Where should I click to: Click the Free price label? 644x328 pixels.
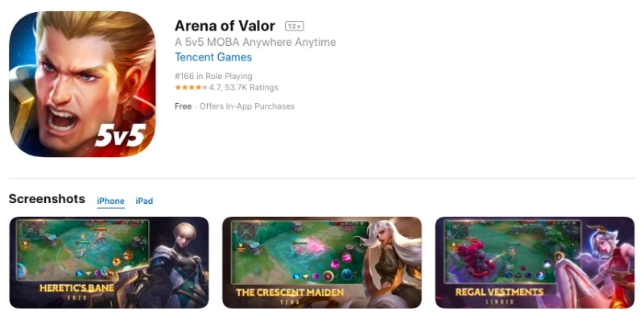click(x=184, y=106)
